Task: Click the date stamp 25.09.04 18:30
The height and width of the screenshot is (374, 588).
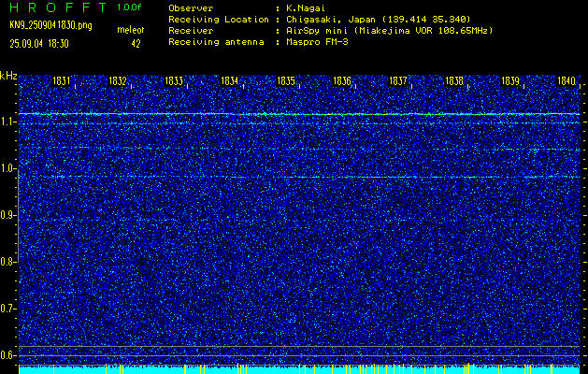Action: click(39, 44)
